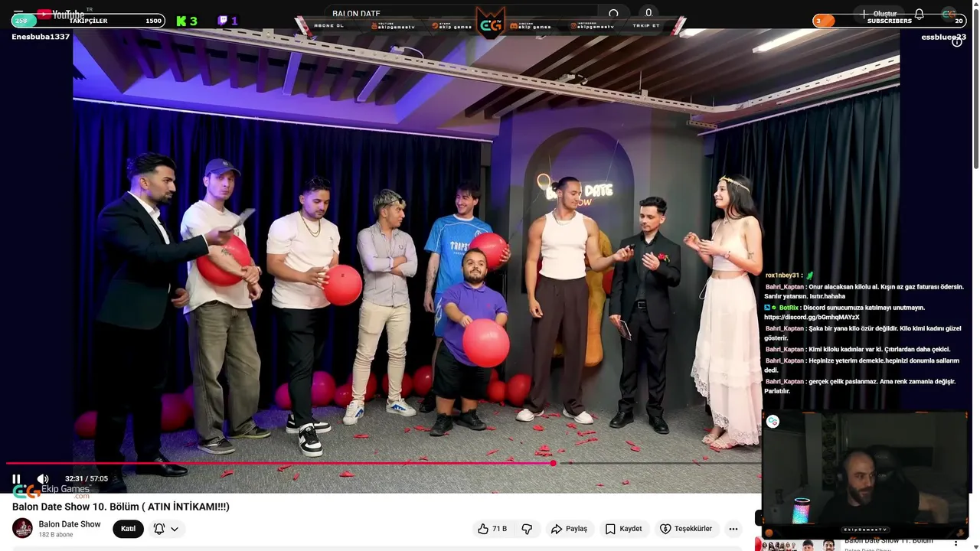
Task: Open the account avatar menu
Action: click(949, 14)
